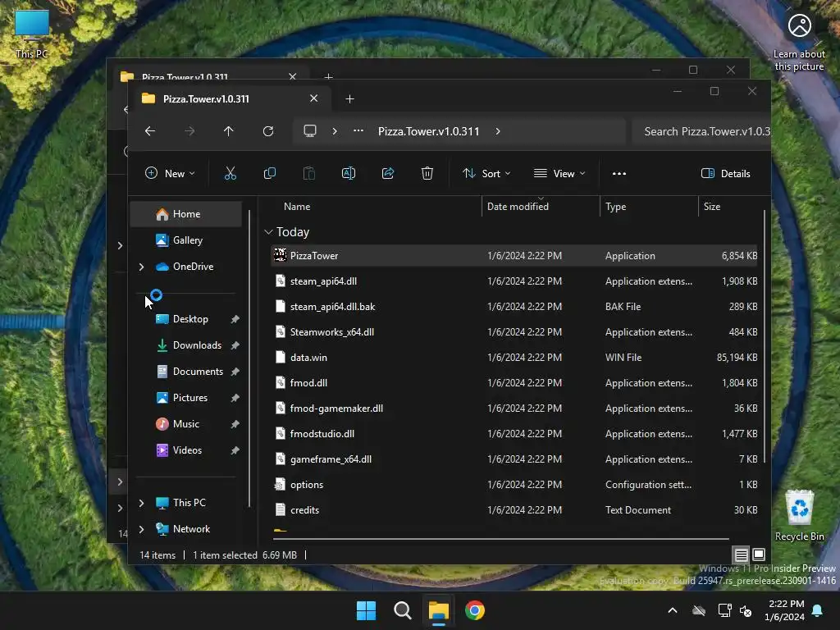This screenshot has height=630, width=840.
Task: Toggle the Details pane
Action: [x=726, y=174]
